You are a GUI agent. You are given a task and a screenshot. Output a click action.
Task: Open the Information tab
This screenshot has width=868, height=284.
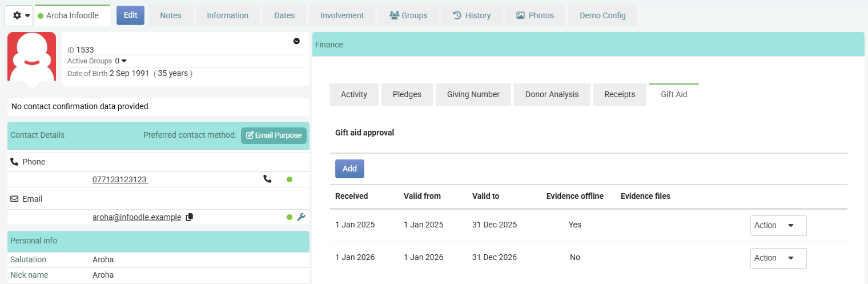[x=227, y=15]
